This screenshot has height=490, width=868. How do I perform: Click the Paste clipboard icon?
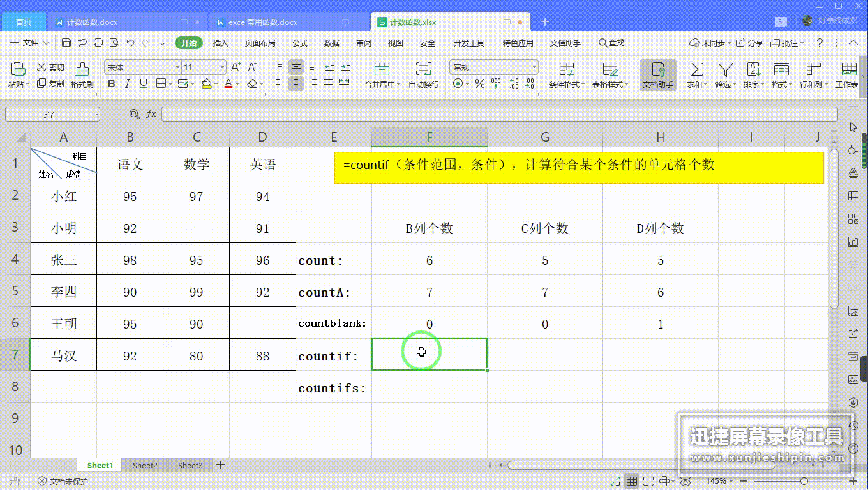coord(18,68)
